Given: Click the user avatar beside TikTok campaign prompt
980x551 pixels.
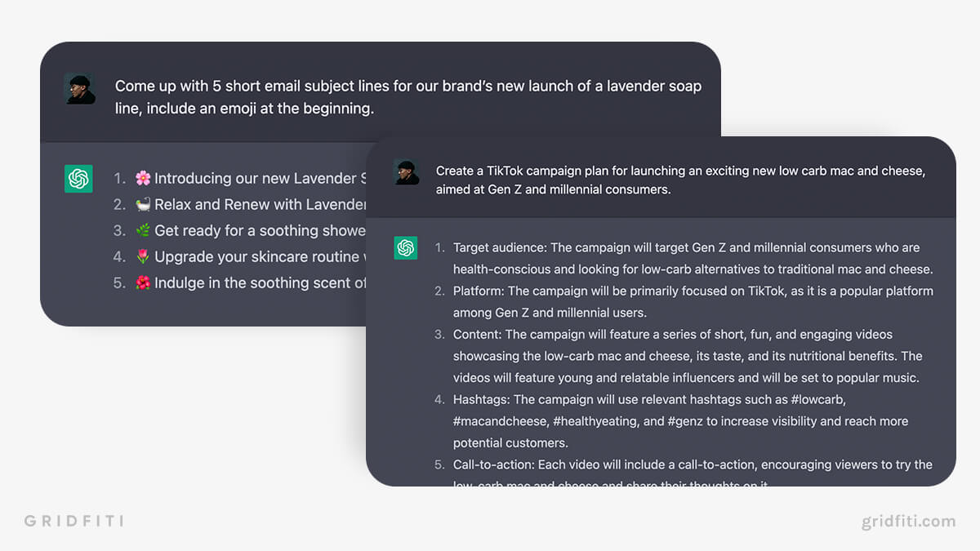Looking at the screenshot, I should point(407,171).
